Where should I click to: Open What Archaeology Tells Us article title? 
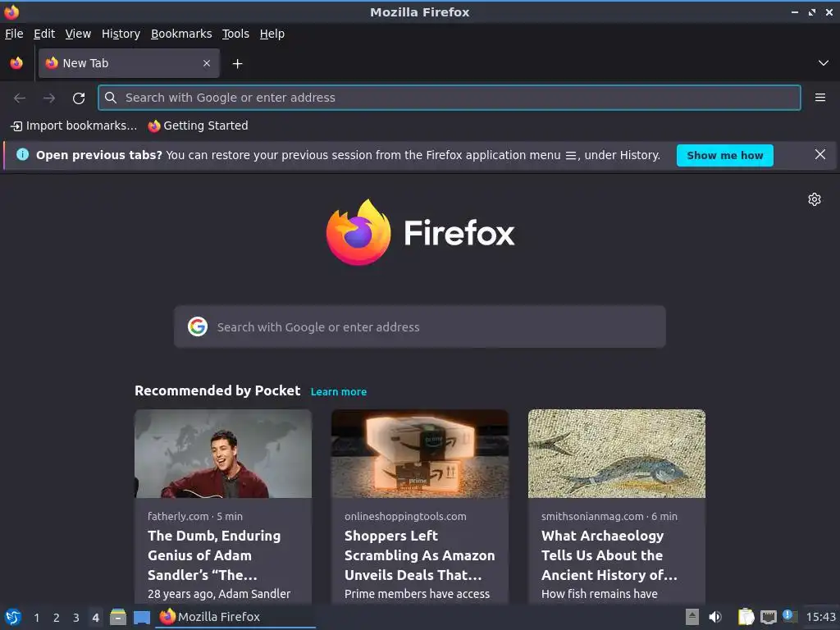[609, 555]
